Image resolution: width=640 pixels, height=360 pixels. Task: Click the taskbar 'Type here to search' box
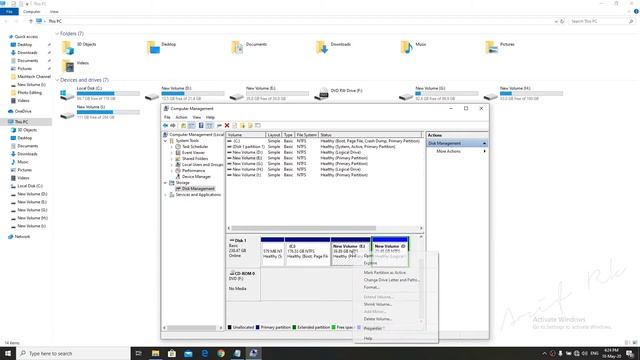click(73, 353)
